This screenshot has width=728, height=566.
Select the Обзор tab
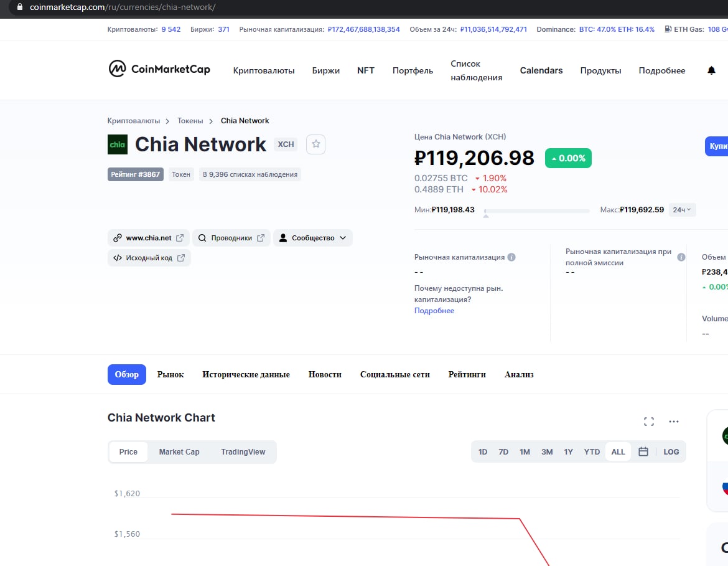(x=127, y=375)
